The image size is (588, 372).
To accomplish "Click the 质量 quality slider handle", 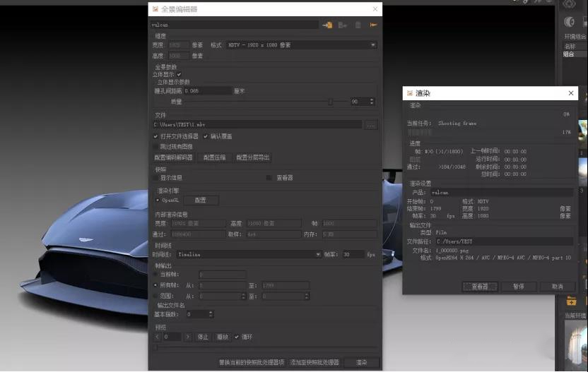I will 330,102.
